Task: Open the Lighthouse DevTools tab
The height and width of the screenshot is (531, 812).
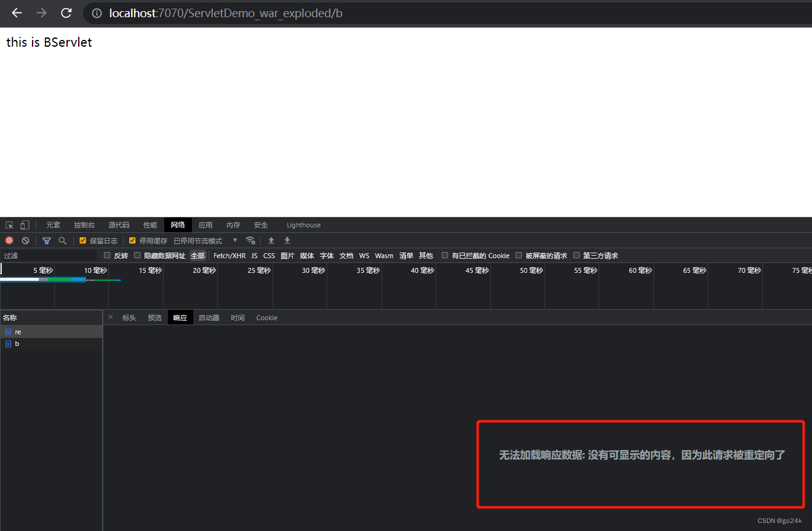Action: pos(304,225)
